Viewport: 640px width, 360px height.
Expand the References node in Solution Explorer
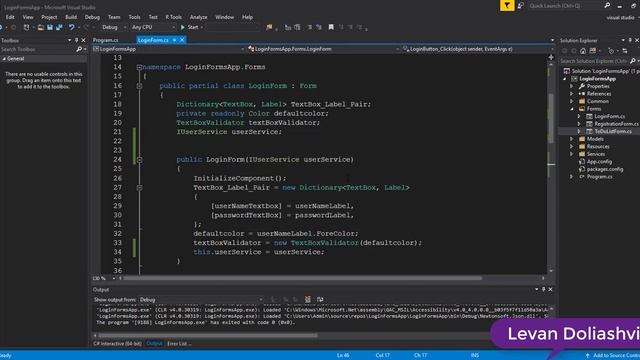[x=571, y=94]
